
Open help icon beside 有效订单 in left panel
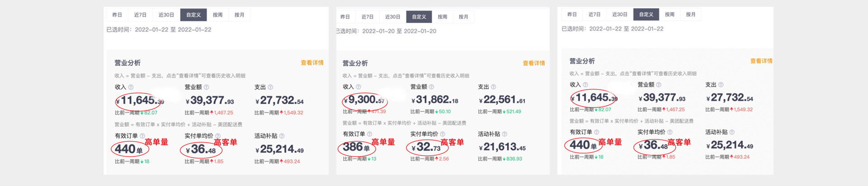tap(142, 136)
